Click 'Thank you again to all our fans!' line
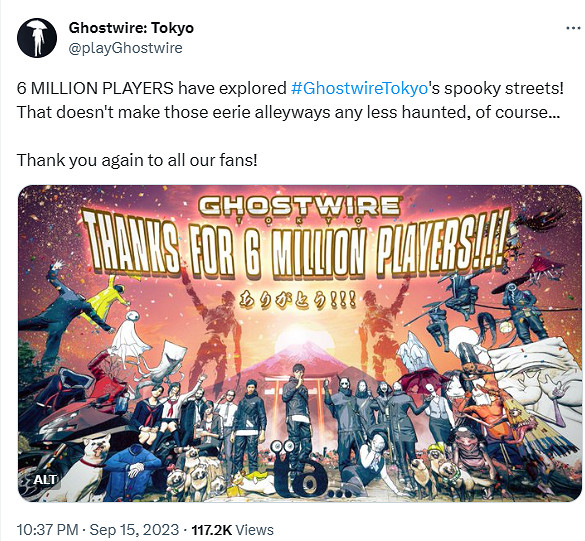Screen dimensions: 585x541 coord(137,160)
